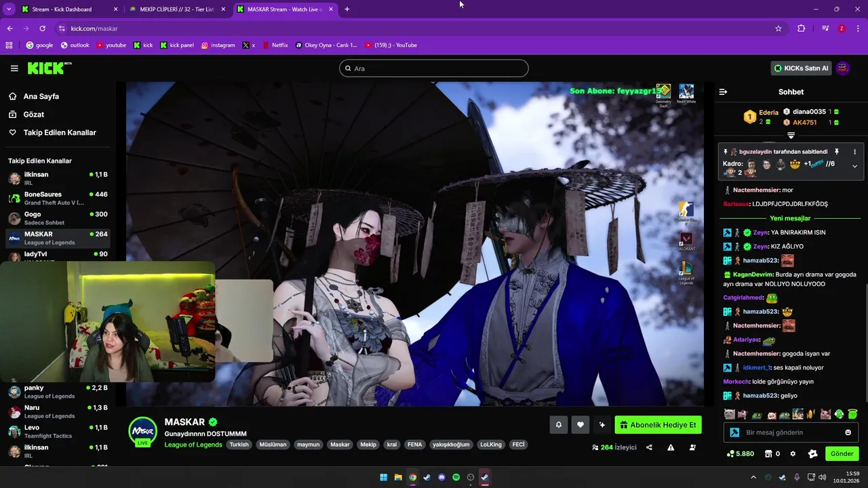868x488 pixels.
Task: Open the tab search dropdown
Action: pos(9,9)
